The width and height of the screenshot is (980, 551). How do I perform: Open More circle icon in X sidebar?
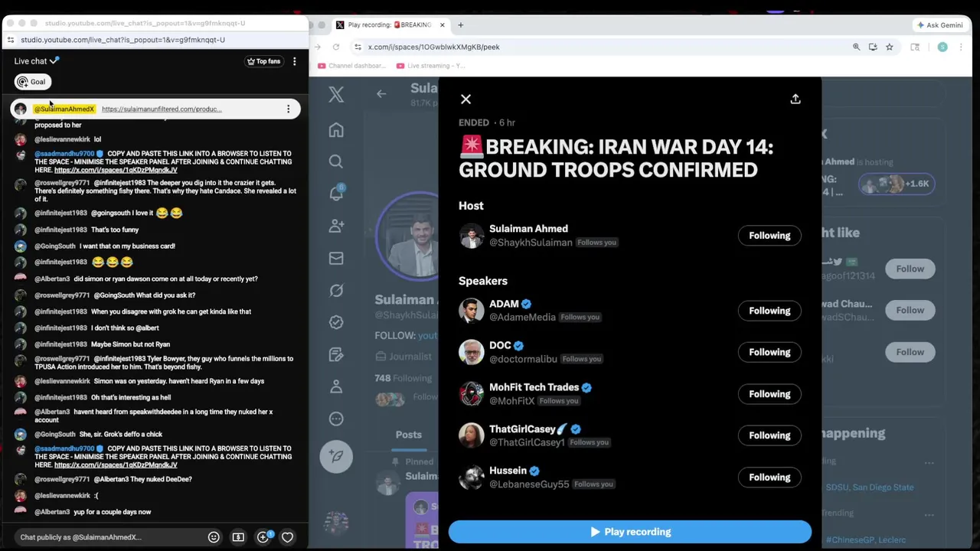click(336, 419)
